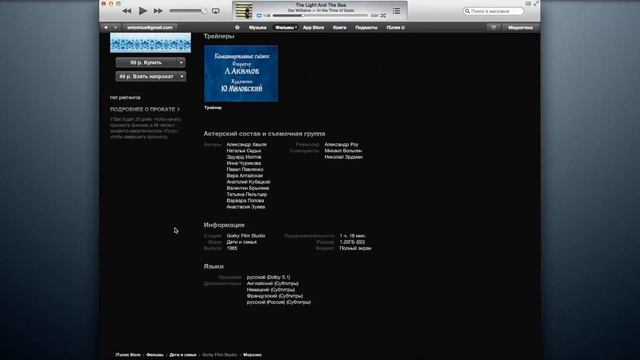The height and width of the screenshot is (360, 640).
Task: Open actor Павел Павленко
Action: [245, 169]
